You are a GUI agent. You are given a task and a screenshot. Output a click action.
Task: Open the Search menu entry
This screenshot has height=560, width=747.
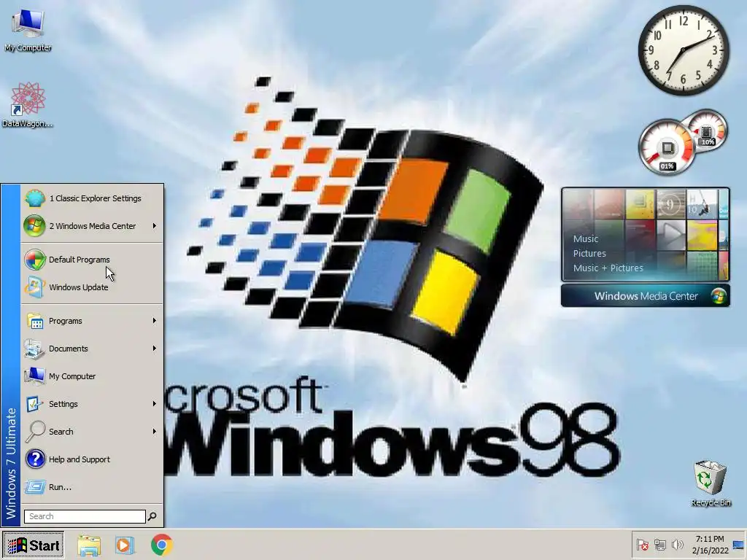[91, 432]
